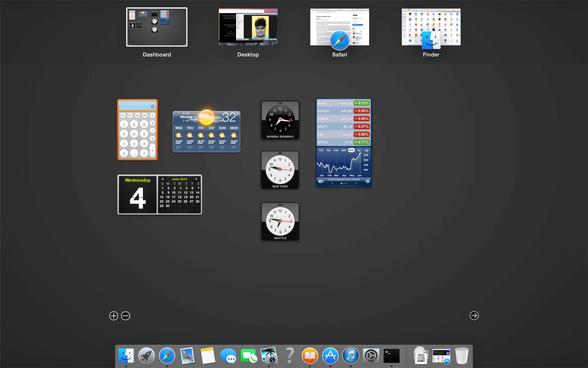This screenshot has width=588, height=368.
Task: Open Safari compass icon in dock
Action: click(x=167, y=356)
